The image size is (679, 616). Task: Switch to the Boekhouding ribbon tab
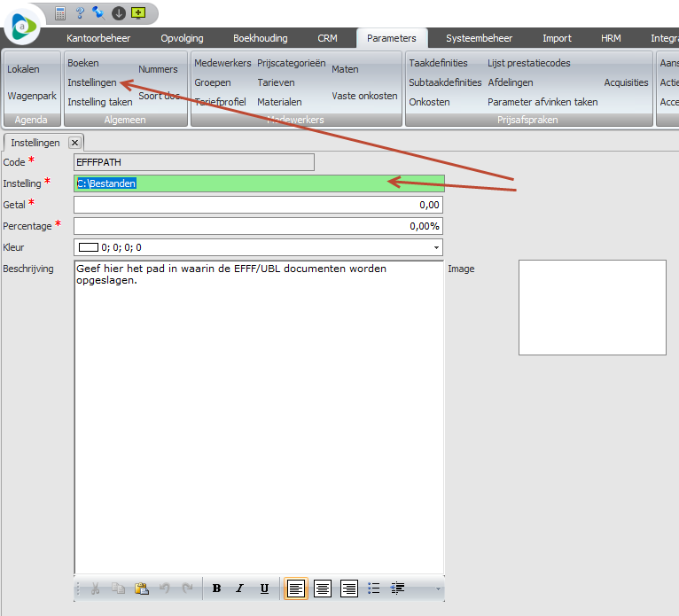pos(261,38)
